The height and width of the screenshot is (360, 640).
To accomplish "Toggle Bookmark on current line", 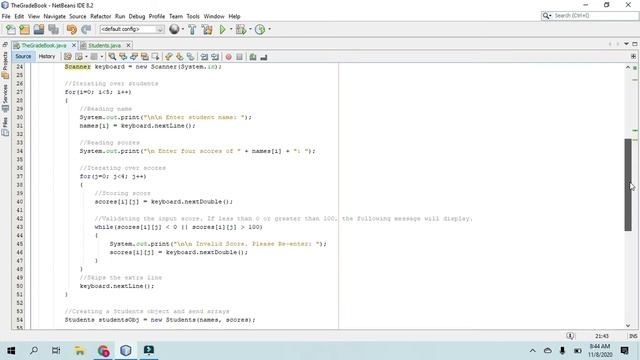I will pyautogui.click(x=191, y=57).
